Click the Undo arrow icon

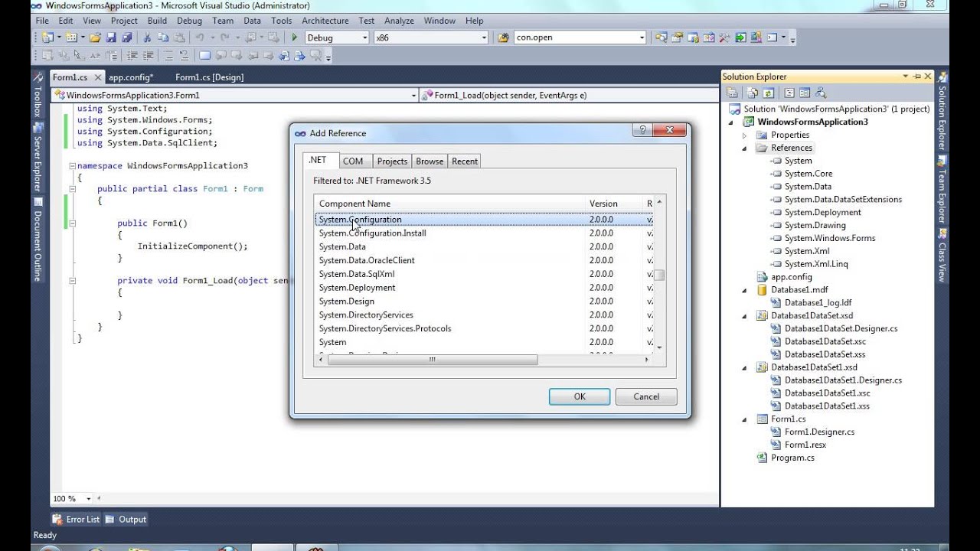200,37
